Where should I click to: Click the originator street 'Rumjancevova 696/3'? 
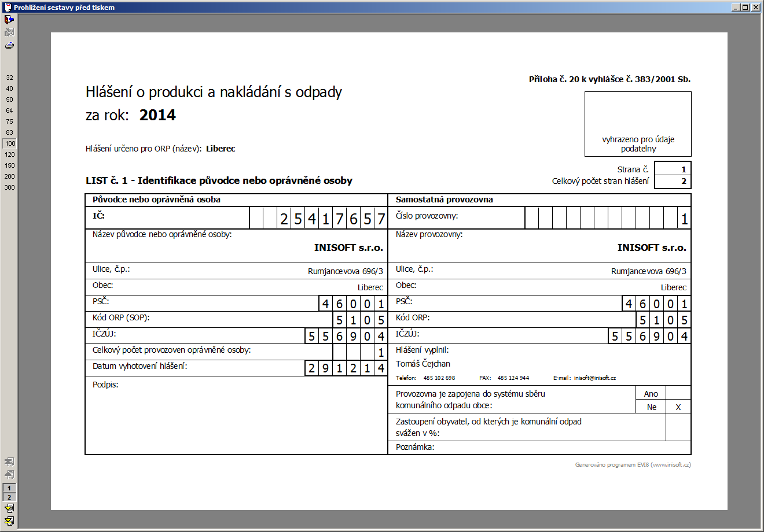tap(346, 271)
